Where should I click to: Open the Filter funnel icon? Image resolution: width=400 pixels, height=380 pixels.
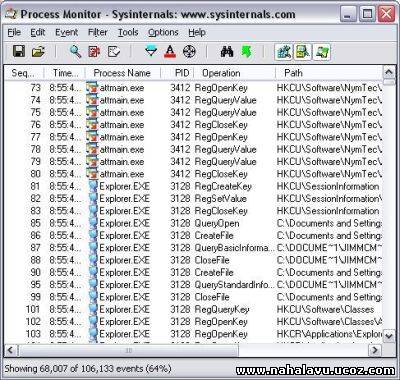tap(151, 52)
